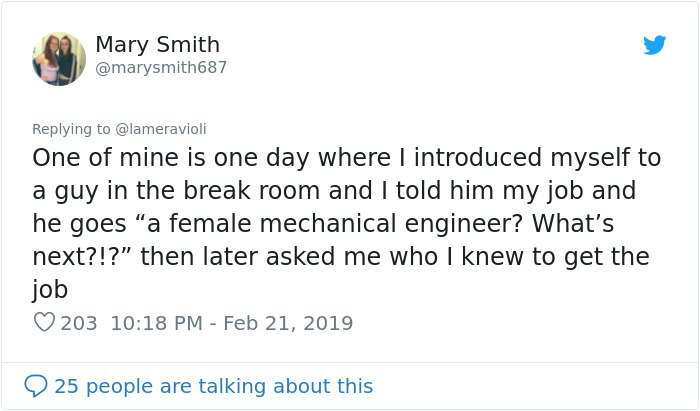Click the blue speech bubble icon
Viewport: 700px width, 411px height.
tap(36, 385)
